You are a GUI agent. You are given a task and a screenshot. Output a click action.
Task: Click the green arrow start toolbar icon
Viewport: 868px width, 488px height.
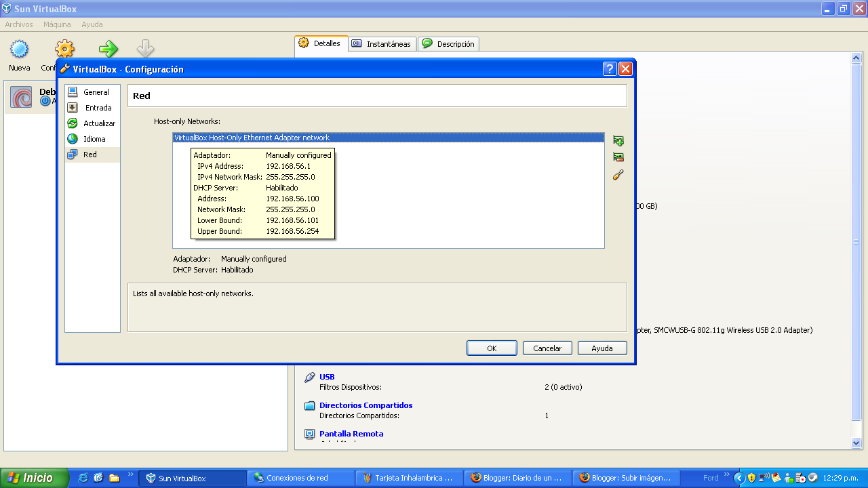108,49
